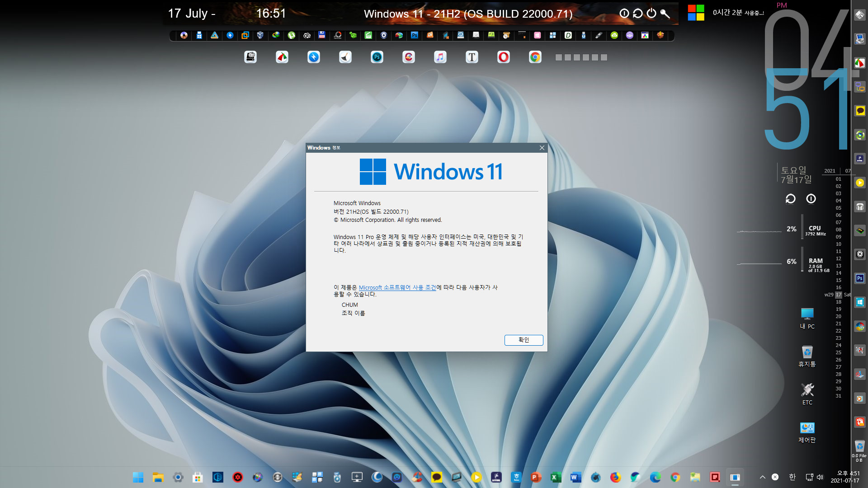Viewport: 868px width, 488px height.
Task: Open the ETC tools desktop icon
Action: click(x=807, y=394)
